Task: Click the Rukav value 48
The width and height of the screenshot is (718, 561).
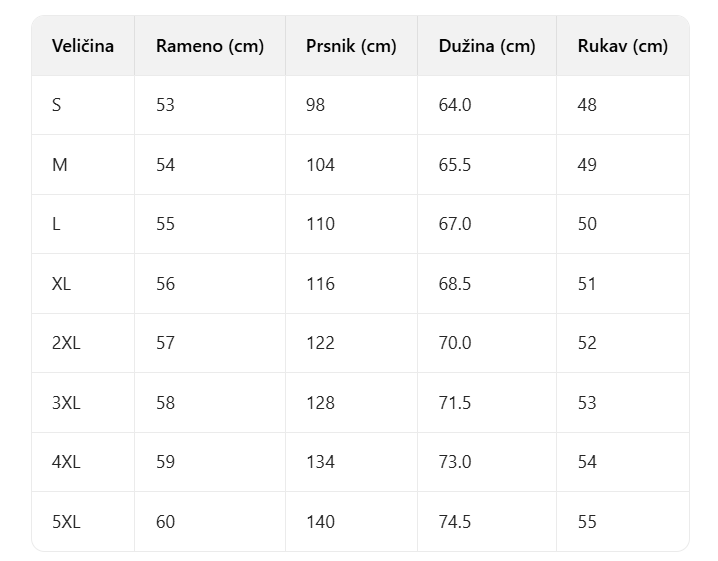Action: click(x=587, y=105)
